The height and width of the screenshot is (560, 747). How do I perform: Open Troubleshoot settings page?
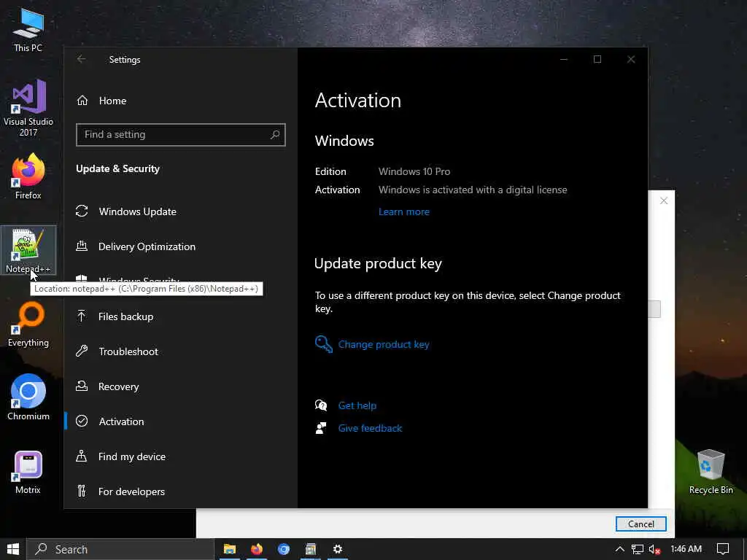[x=181, y=351]
